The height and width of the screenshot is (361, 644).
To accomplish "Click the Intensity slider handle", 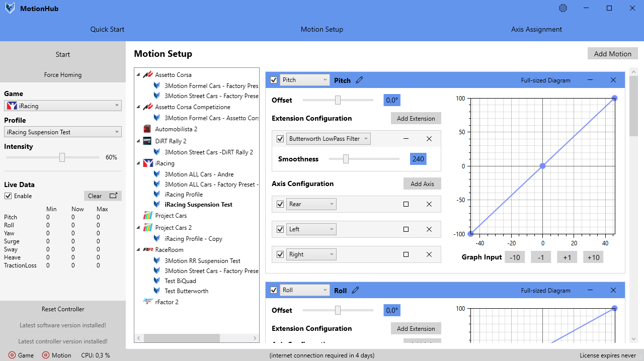I will [x=62, y=157].
